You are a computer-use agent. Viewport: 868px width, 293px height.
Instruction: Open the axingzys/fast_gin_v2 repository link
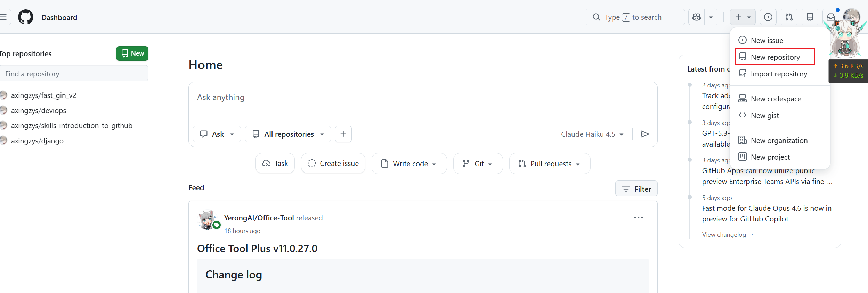coord(43,95)
